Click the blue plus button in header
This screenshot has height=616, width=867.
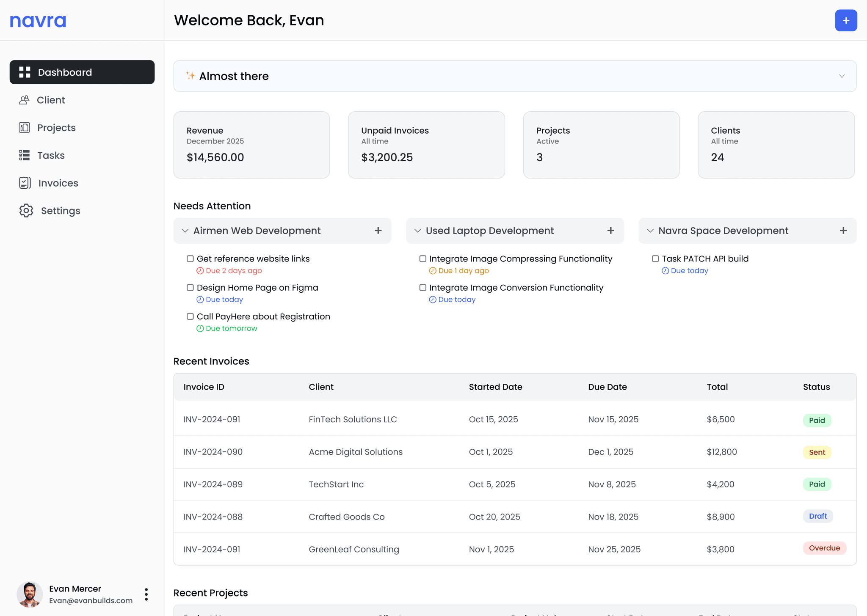[845, 20]
